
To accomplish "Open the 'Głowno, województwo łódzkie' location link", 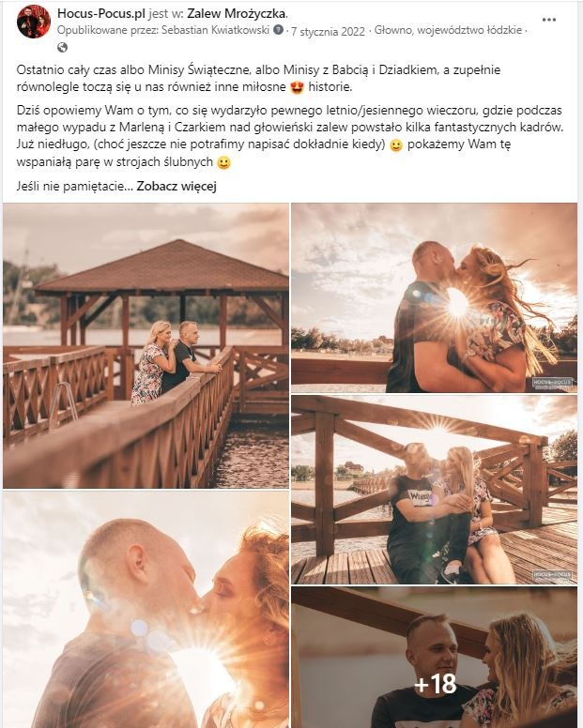I will (448, 30).
